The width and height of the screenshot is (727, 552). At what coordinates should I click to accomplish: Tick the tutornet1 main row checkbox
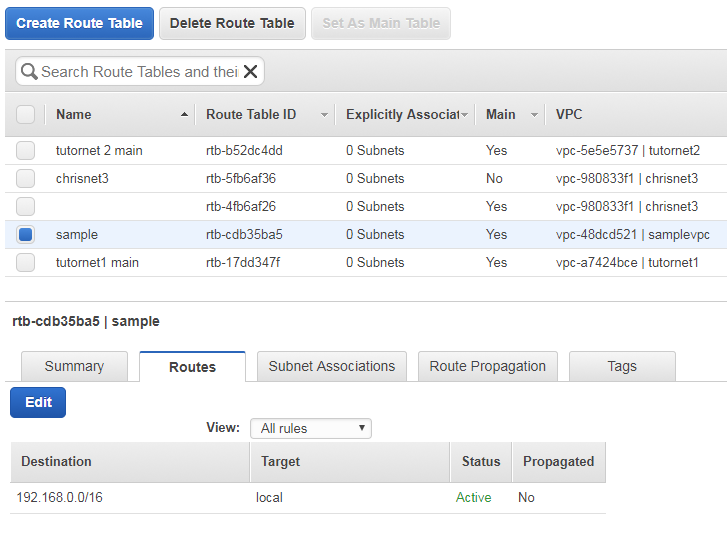coord(26,262)
